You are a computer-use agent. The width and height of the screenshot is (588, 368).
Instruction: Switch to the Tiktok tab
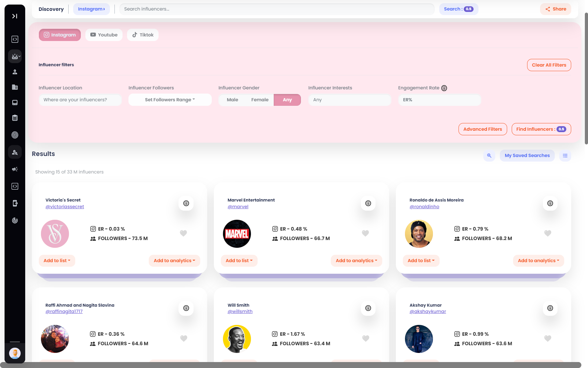coord(143,35)
